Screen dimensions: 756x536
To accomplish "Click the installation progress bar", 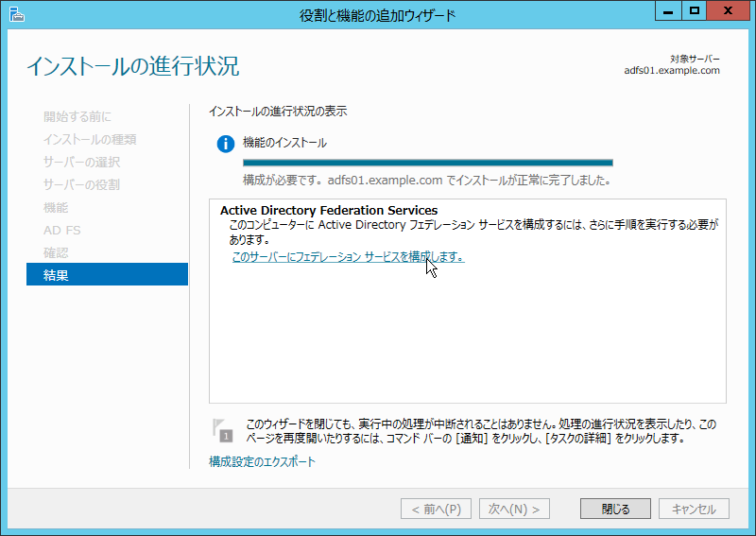I will click(x=428, y=163).
